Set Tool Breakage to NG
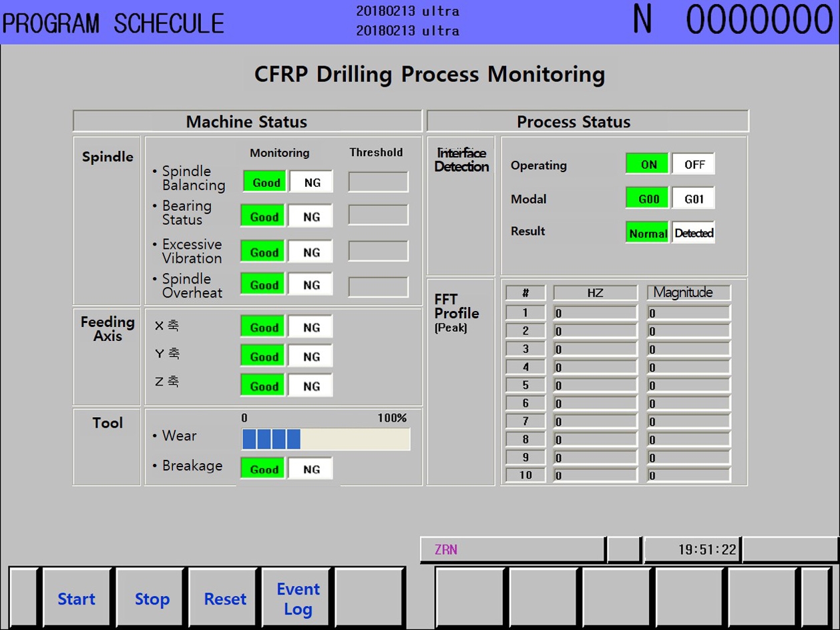The height and width of the screenshot is (630, 840). click(311, 469)
